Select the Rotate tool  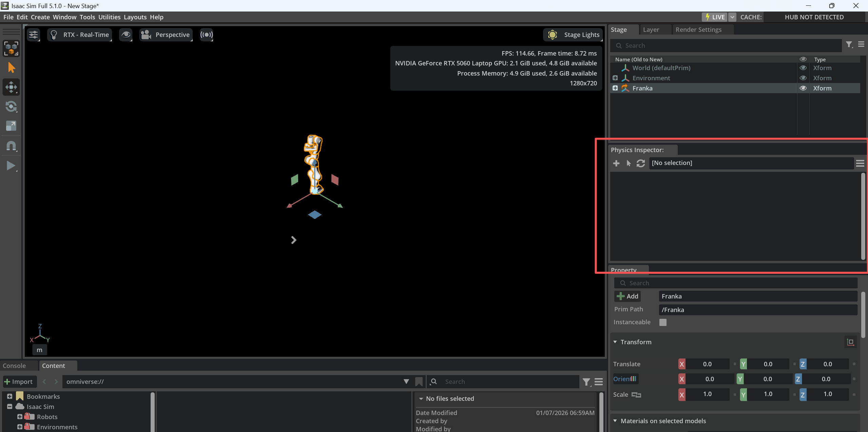pyautogui.click(x=11, y=106)
